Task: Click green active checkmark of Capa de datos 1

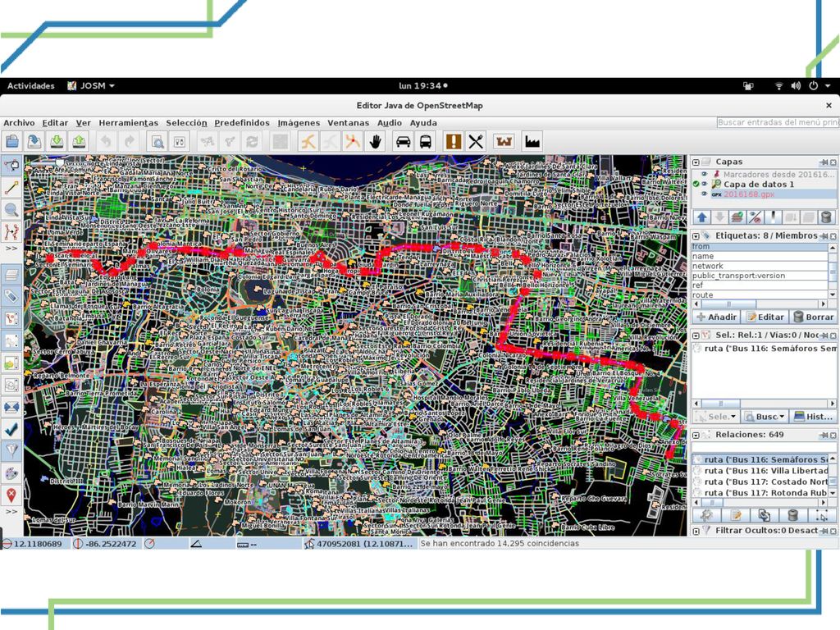Action: [x=696, y=184]
